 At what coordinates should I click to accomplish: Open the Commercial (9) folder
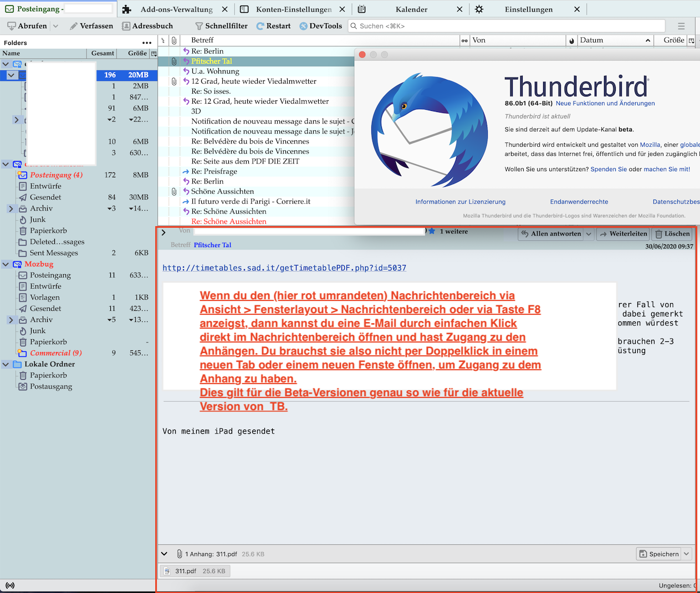coord(55,353)
